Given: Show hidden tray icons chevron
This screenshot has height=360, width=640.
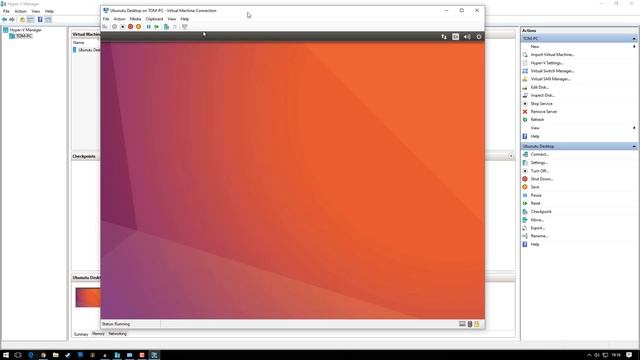Looking at the screenshot, I should click(589, 355).
